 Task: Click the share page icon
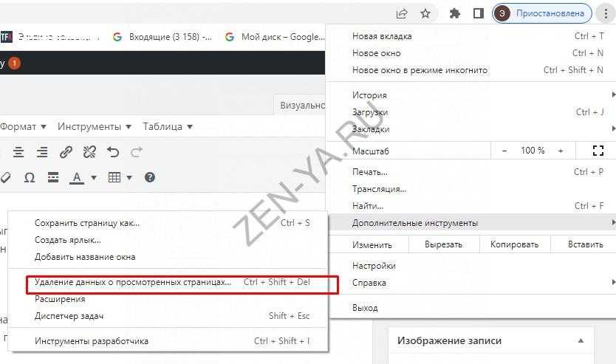pyautogui.click(x=402, y=13)
